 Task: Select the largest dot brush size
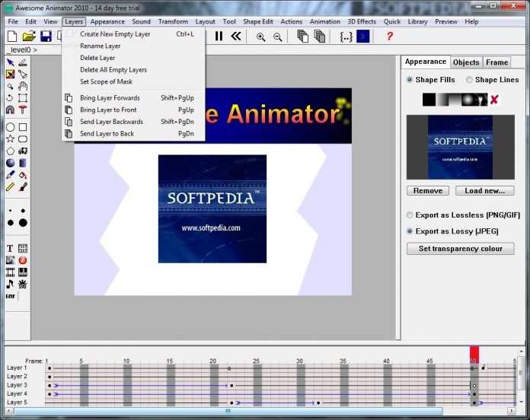coord(23,223)
